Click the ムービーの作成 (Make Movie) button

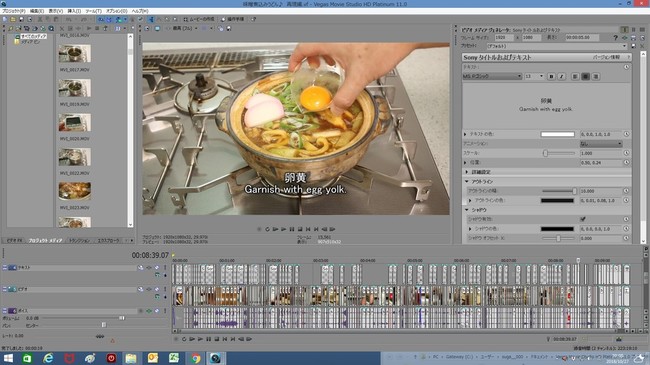(x=199, y=19)
